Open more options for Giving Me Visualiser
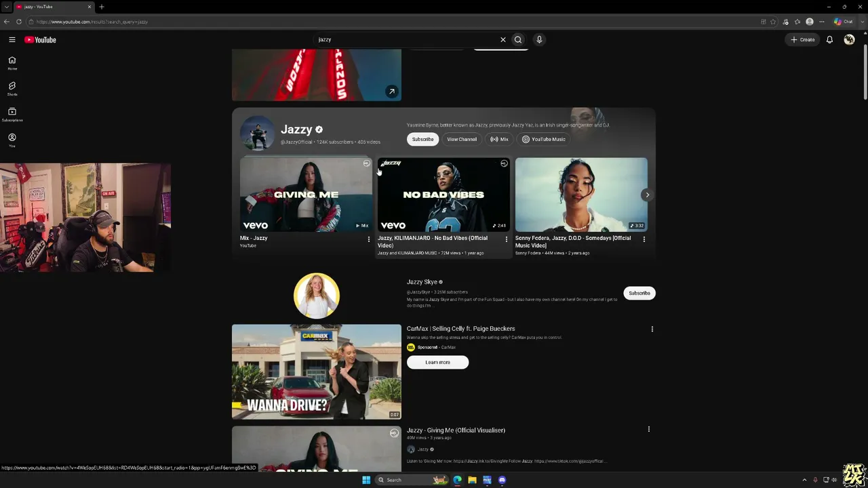The width and height of the screenshot is (868, 488). 649,429
